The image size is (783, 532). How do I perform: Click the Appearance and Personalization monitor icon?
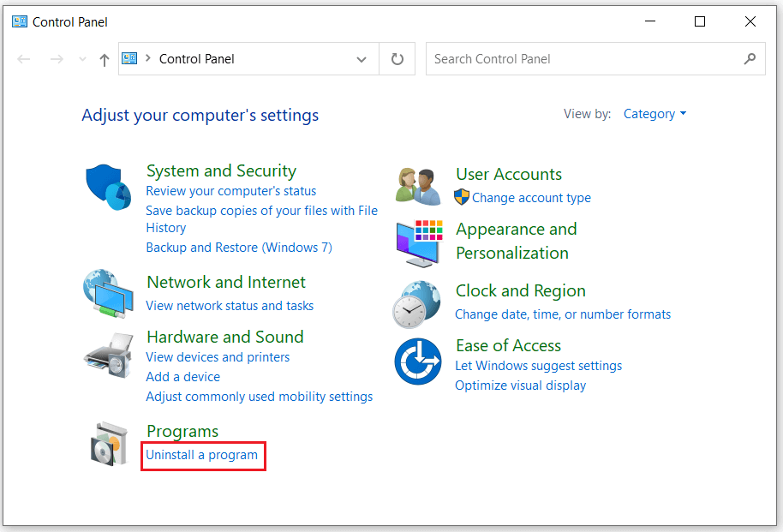pos(419,242)
